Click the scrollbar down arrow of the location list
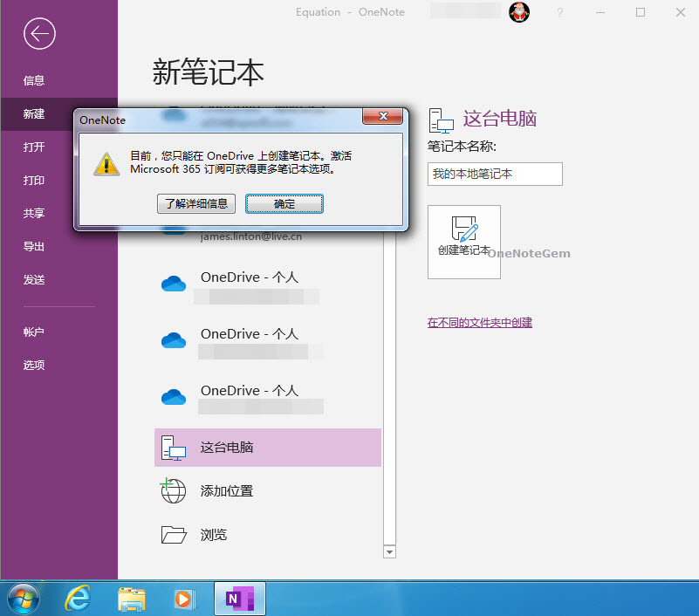 click(x=389, y=552)
